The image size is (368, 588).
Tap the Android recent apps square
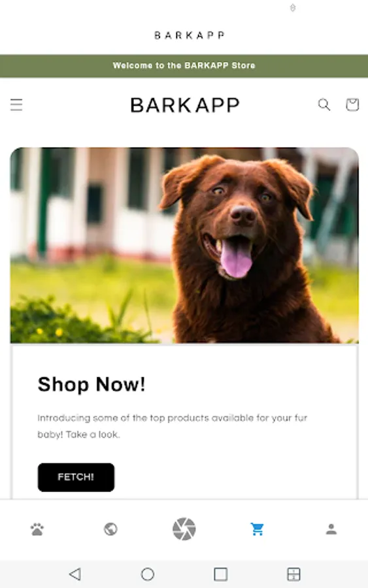[x=220, y=574]
